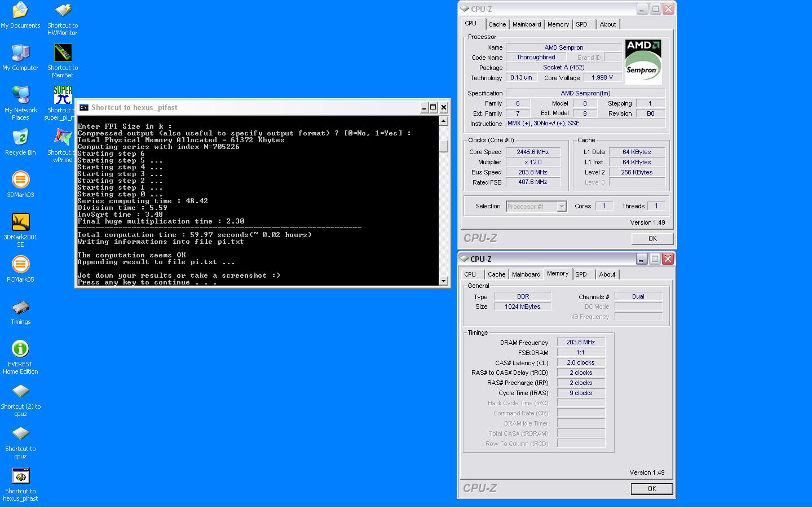
Task: Click the Socket A (462) package field
Action: (x=564, y=68)
